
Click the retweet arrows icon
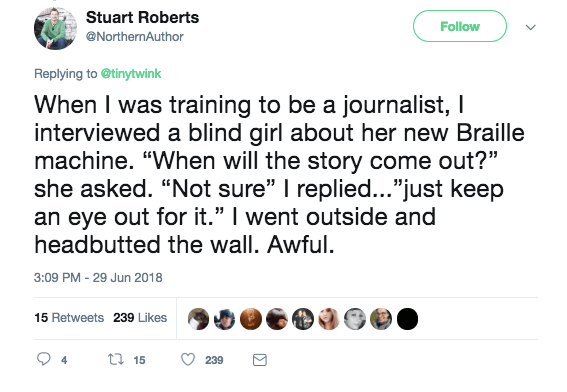coord(116,359)
